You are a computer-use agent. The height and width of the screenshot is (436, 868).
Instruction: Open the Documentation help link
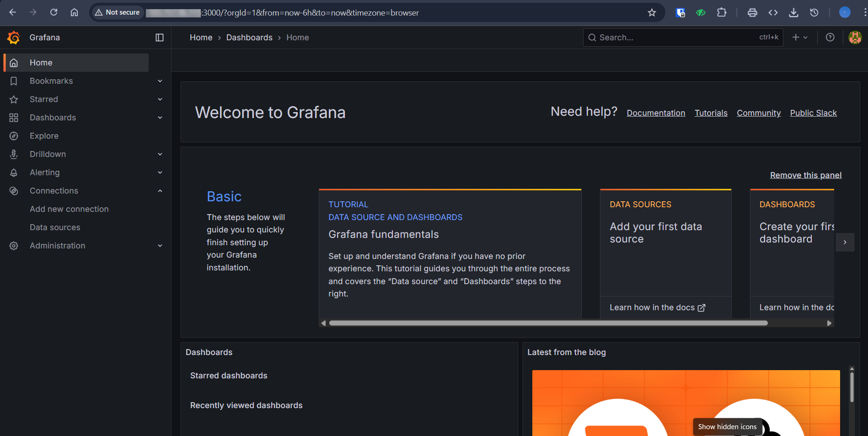pos(656,113)
